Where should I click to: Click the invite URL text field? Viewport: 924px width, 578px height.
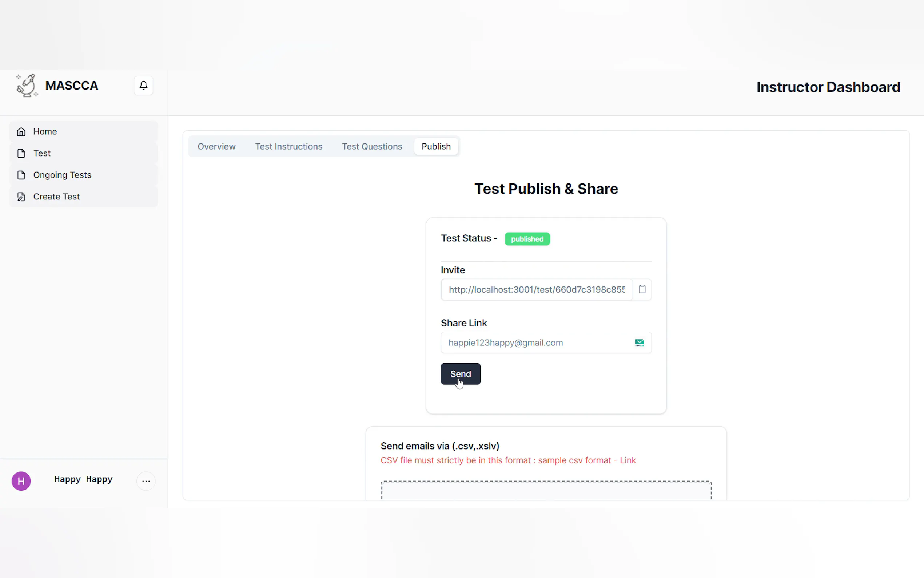pos(536,289)
